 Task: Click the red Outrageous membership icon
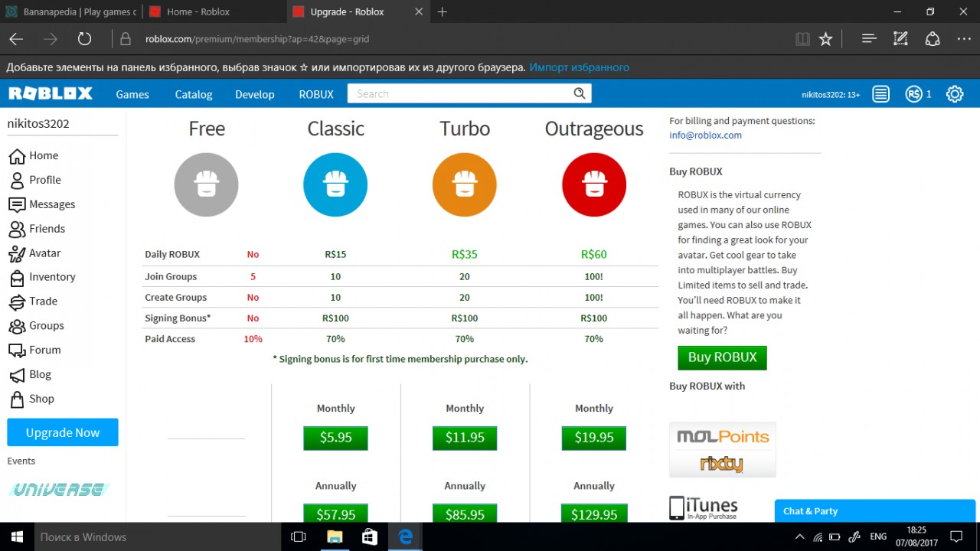(594, 184)
